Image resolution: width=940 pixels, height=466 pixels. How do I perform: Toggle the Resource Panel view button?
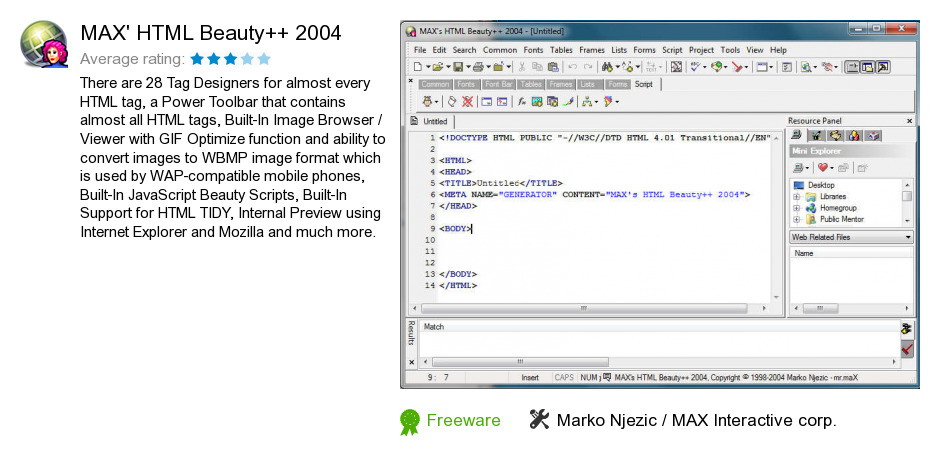coord(867,67)
